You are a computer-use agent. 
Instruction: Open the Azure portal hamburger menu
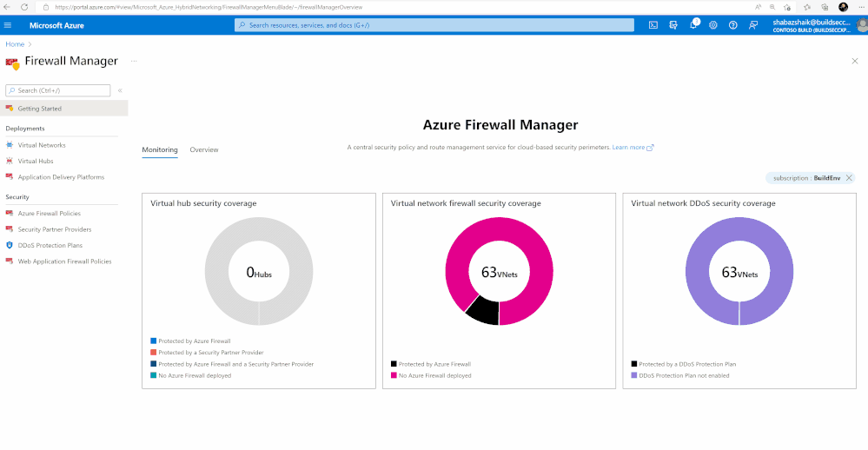(8, 25)
